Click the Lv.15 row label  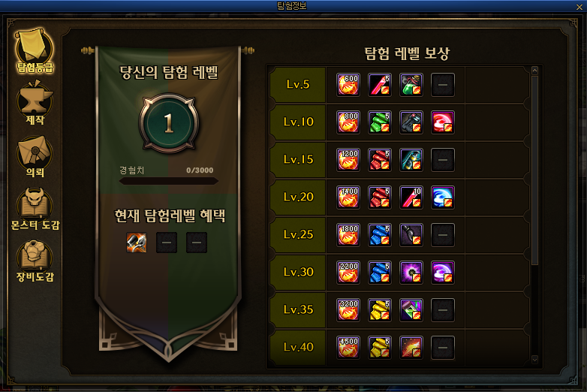298,159
